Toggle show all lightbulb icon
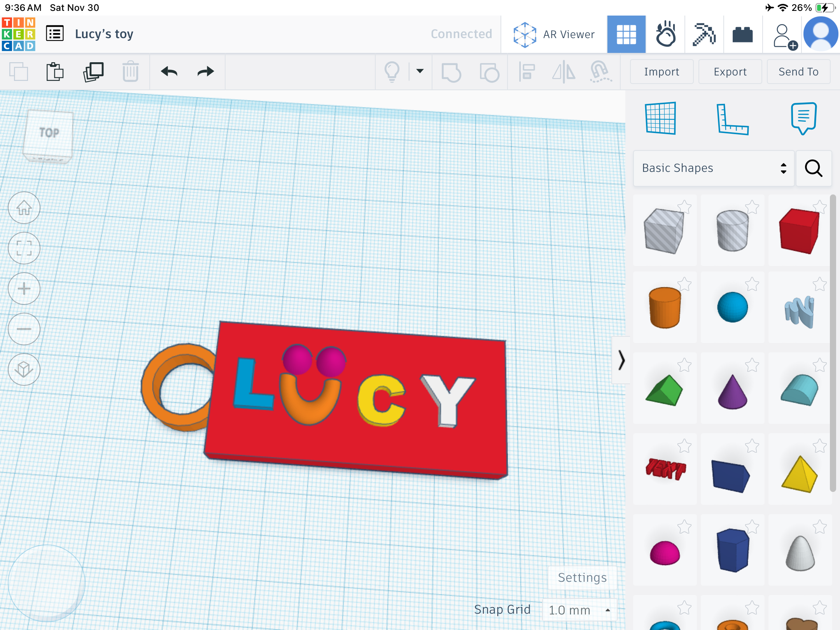 tap(392, 72)
